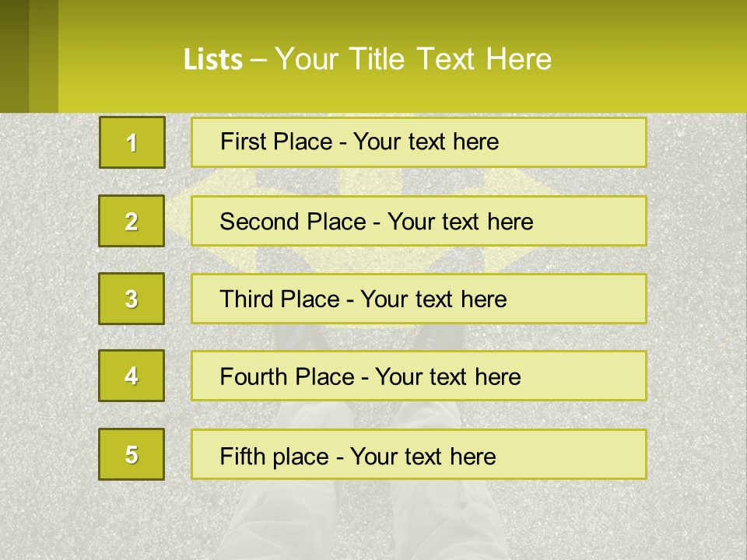
Task: Click the slide title text
Action: [x=367, y=59]
